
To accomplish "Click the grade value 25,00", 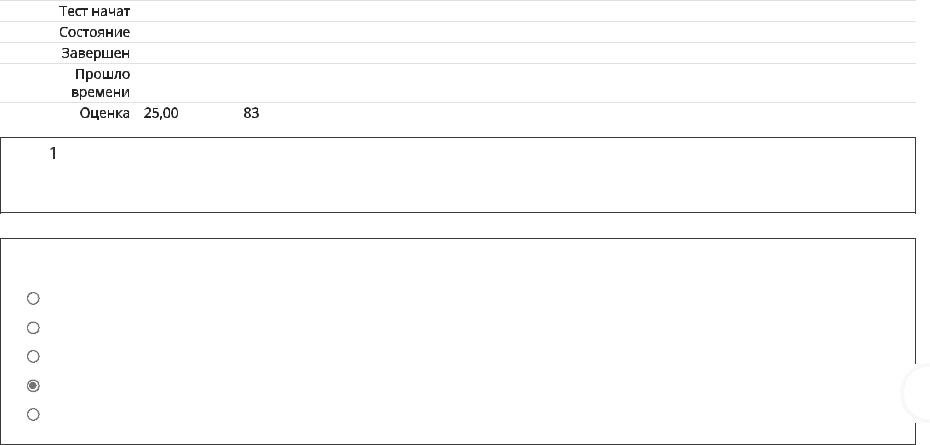I will click(161, 113).
